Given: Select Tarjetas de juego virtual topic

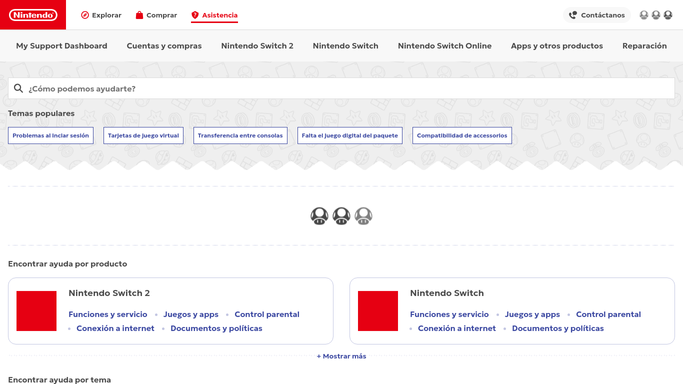Looking at the screenshot, I should pos(143,135).
